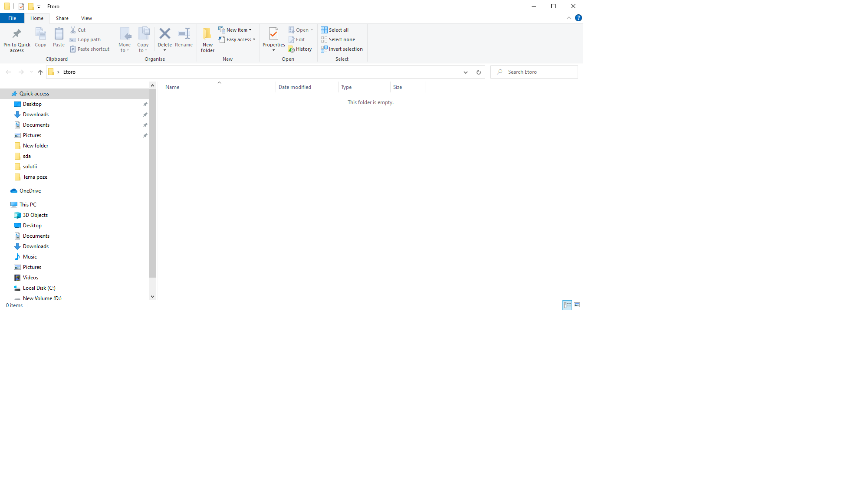Go up one folder level

tap(40, 72)
